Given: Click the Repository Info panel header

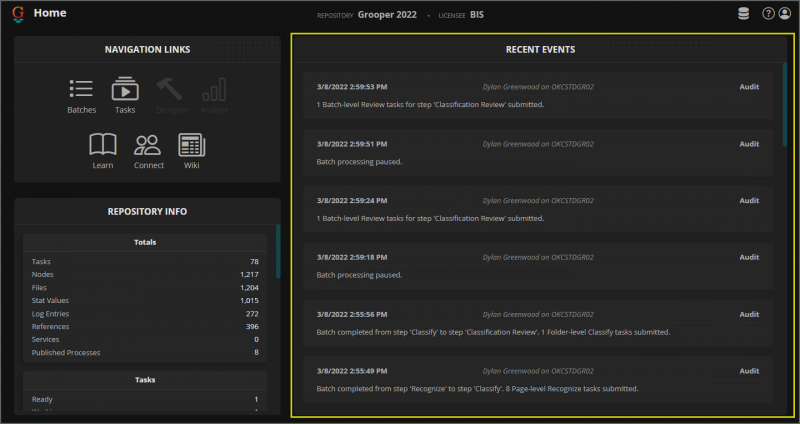Looking at the screenshot, I should pyautogui.click(x=147, y=211).
